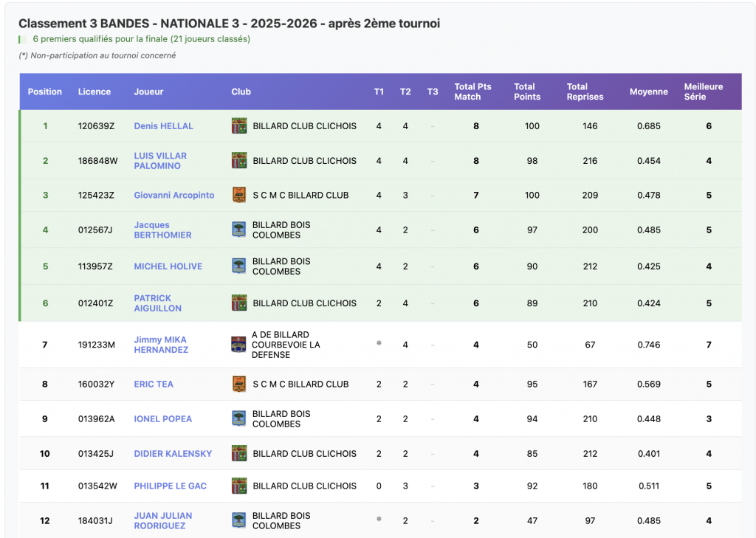
Task: Click the asterisk in Jimmy MIKA HERNANDEZ's T1 cell
Action: click(x=379, y=343)
